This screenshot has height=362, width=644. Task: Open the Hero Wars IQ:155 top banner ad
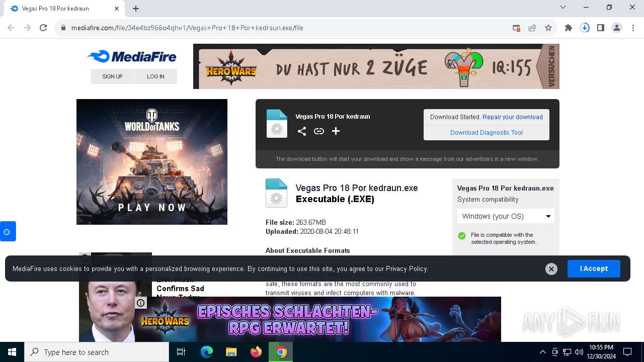point(376,66)
